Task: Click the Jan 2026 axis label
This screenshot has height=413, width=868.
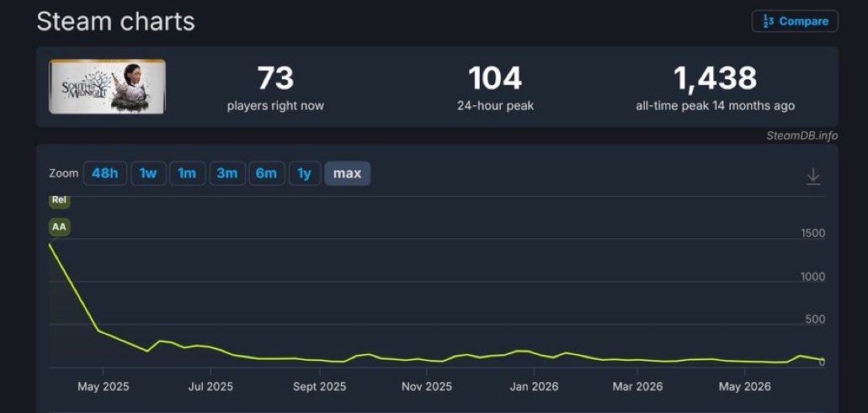Action: click(x=535, y=386)
